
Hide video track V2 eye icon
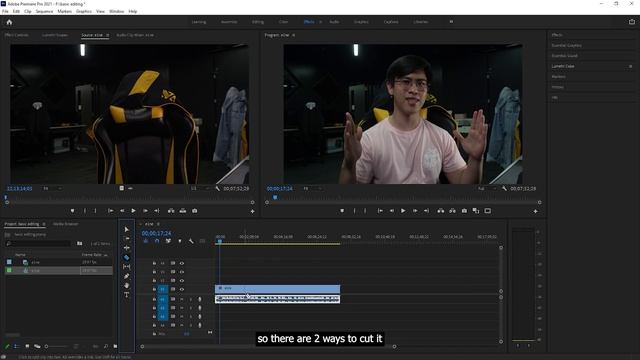(x=182, y=281)
